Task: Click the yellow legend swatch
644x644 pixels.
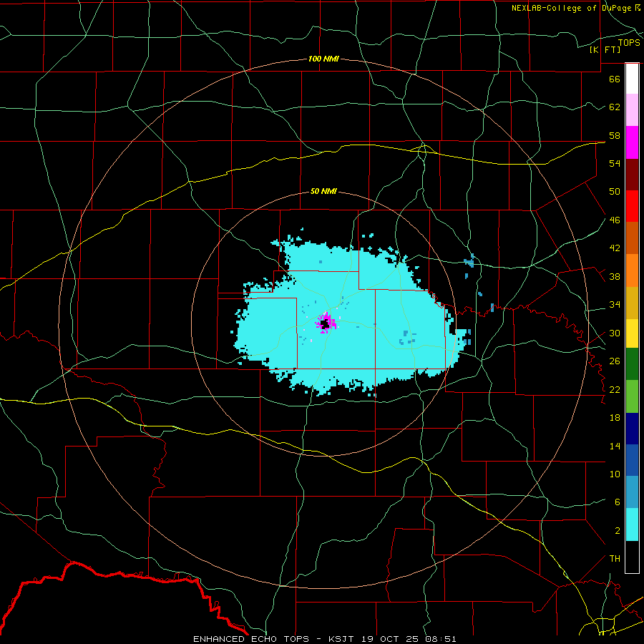Action: pyautogui.click(x=632, y=333)
